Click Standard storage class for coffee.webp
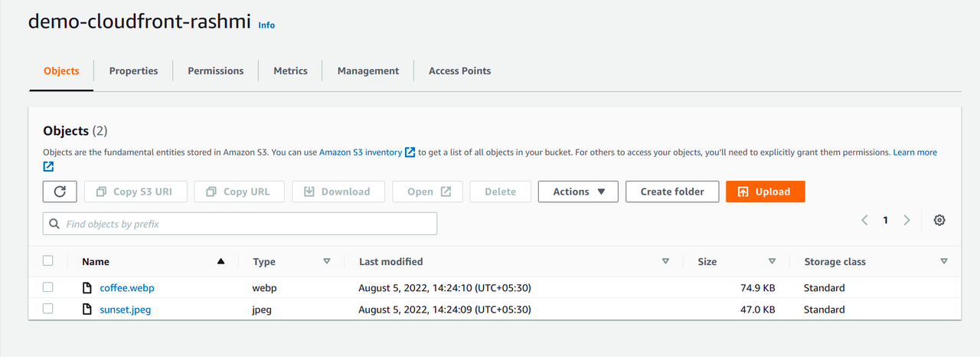Viewport: 980px width, 357px height. point(824,288)
